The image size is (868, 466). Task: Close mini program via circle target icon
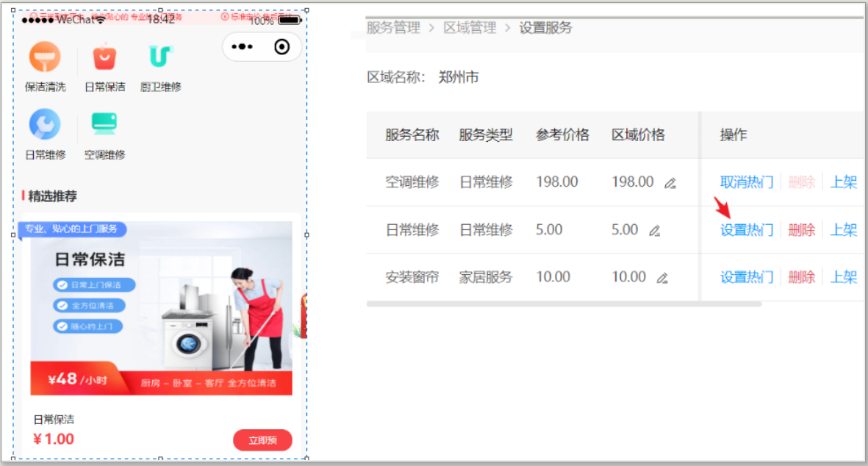point(281,46)
